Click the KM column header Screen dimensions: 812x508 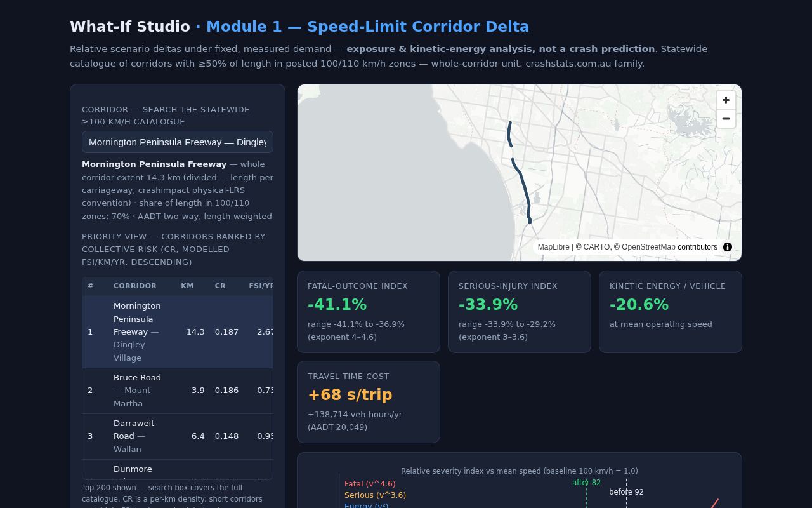[187, 286]
